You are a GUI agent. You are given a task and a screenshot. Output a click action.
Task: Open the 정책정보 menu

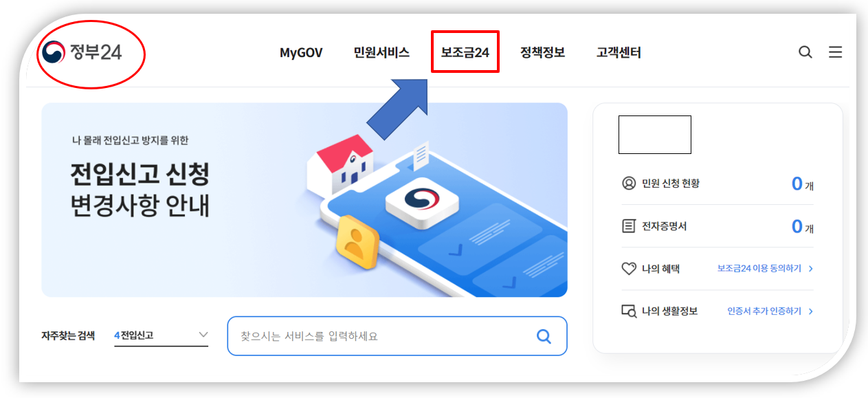pos(542,52)
